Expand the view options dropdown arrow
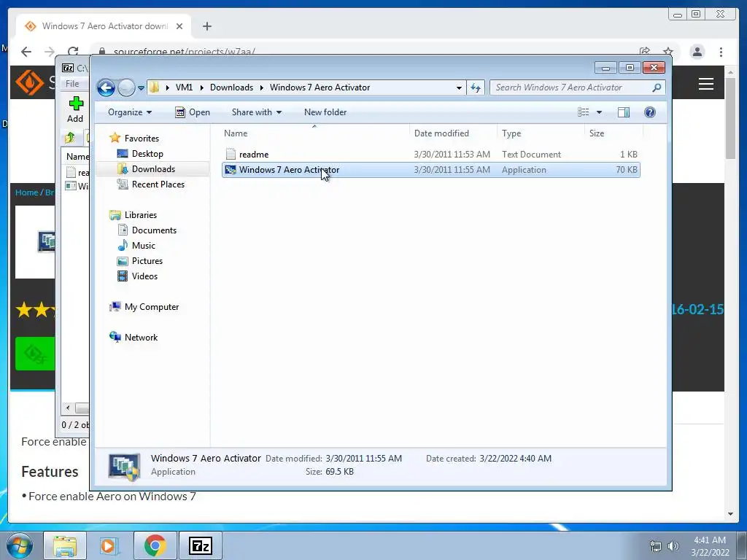The image size is (747, 560). click(x=600, y=112)
